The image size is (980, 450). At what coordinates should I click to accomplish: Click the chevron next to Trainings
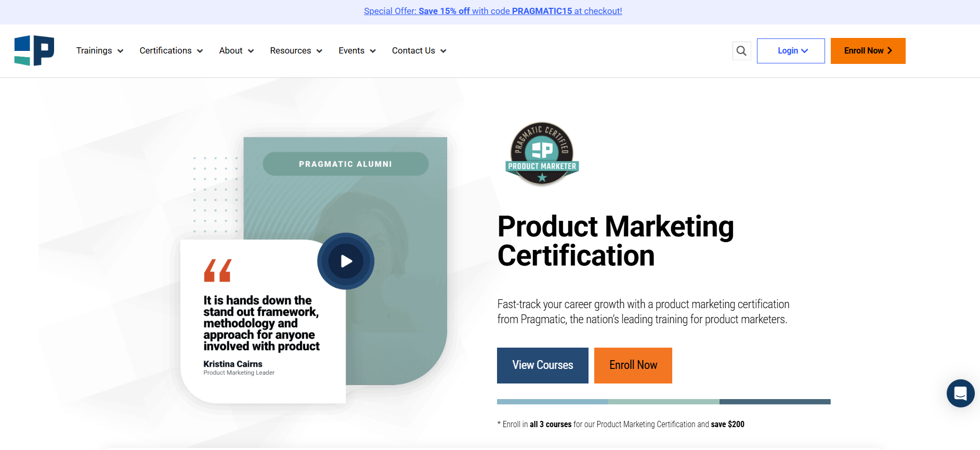pyautogui.click(x=120, y=51)
